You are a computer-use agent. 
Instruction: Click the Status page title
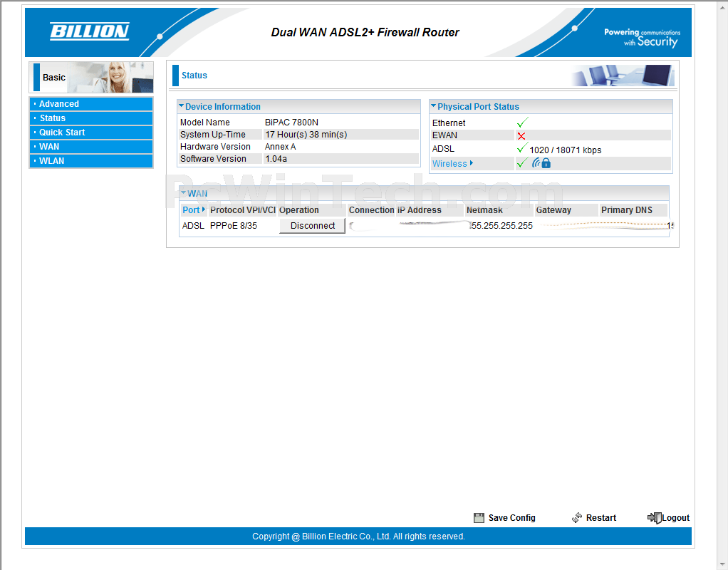[x=194, y=76]
